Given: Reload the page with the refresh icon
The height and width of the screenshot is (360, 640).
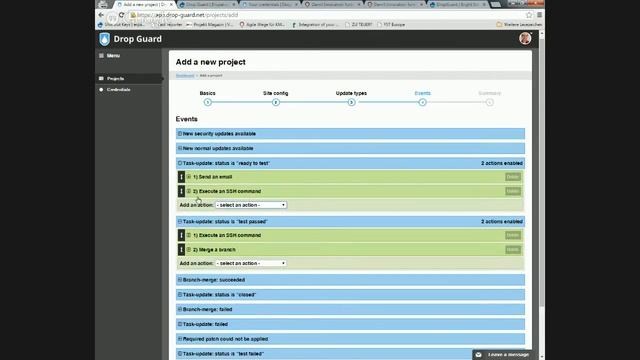Looking at the screenshot, I should click(x=121, y=15).
